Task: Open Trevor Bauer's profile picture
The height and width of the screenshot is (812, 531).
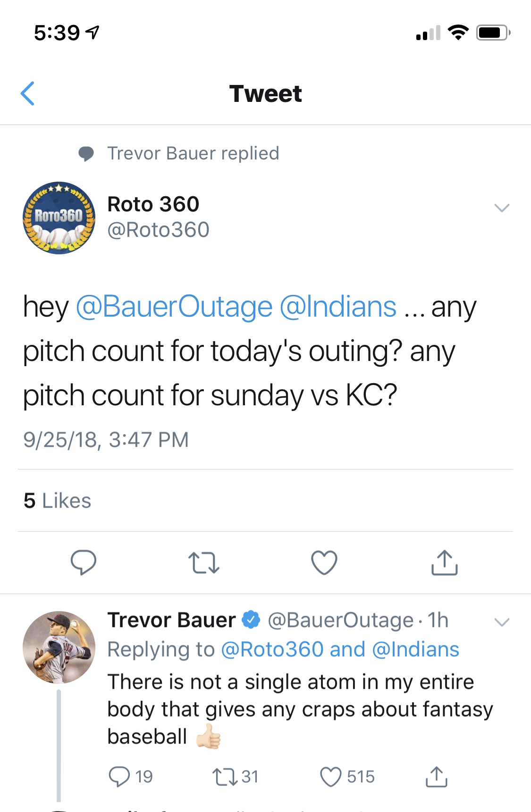Action: point(59,647)
